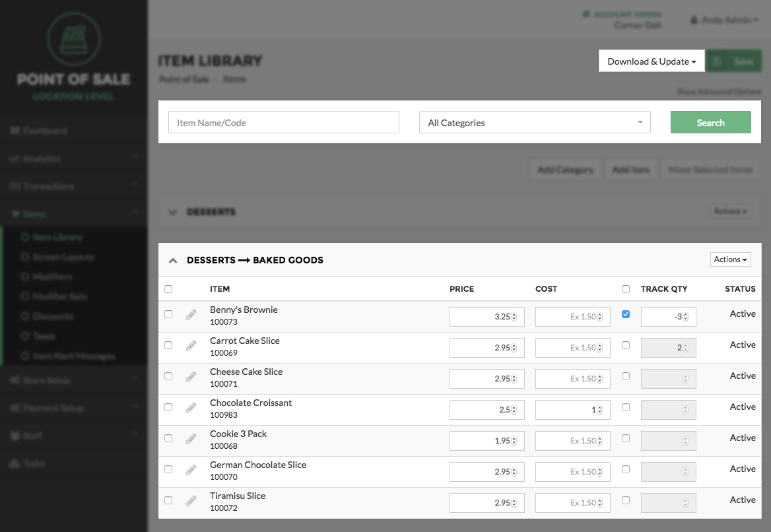Click the Active status of Tiramisu Slice
Viewport: 771px width, 532px height.
coord(743,500)
